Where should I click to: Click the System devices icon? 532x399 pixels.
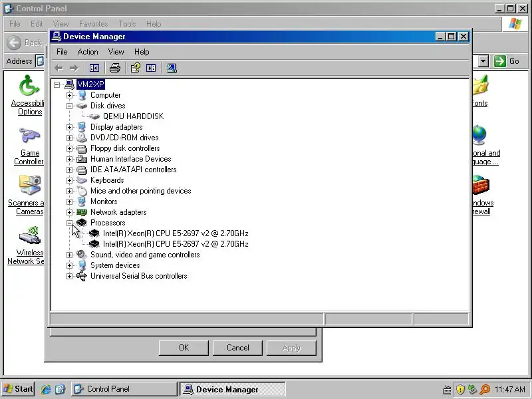[x=82, y=265]
